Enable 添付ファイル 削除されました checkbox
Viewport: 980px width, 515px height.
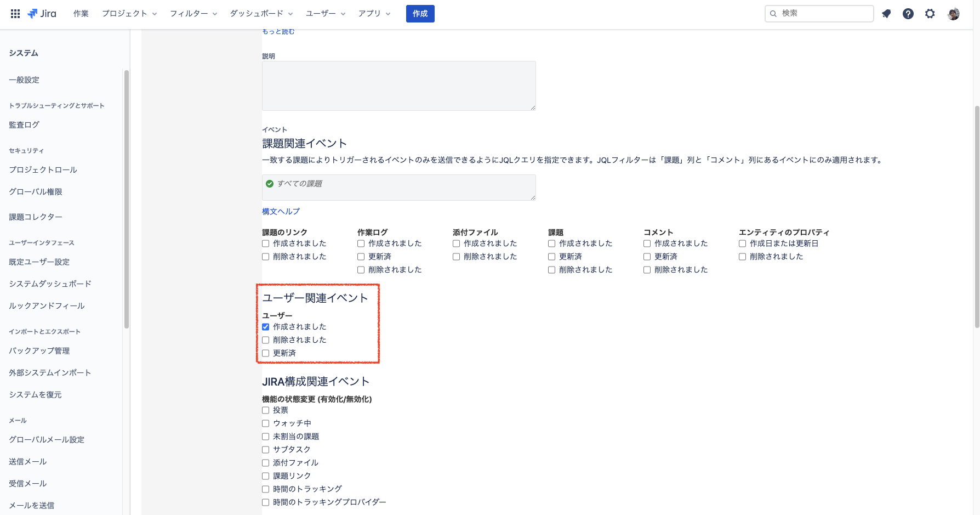pos(457,257)
